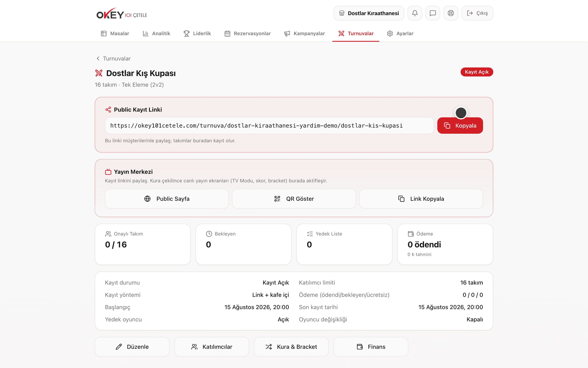The width and height of the screenshot is (588, 368).
Task: Open the Public Sayfa button
Action: [x=167, y=199]
